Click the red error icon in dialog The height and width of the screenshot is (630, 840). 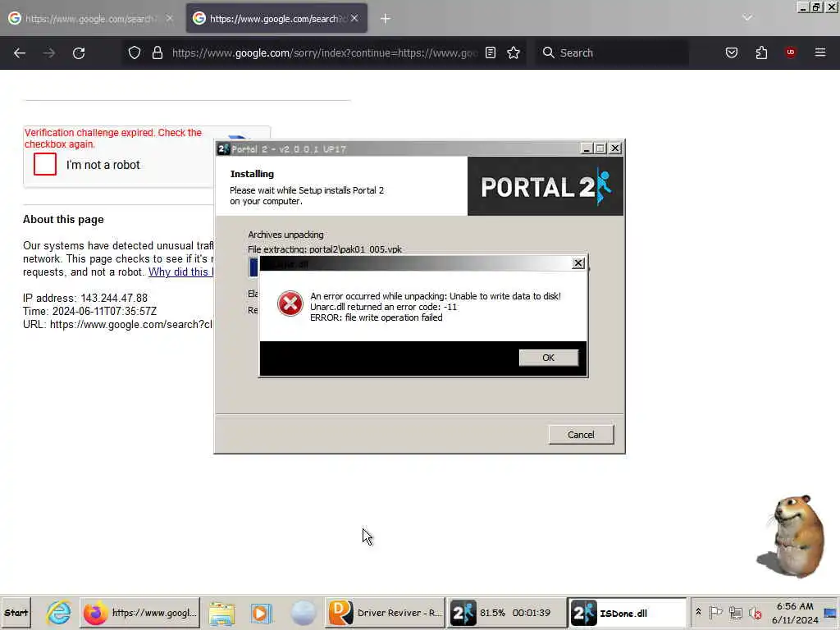point(290,304)
